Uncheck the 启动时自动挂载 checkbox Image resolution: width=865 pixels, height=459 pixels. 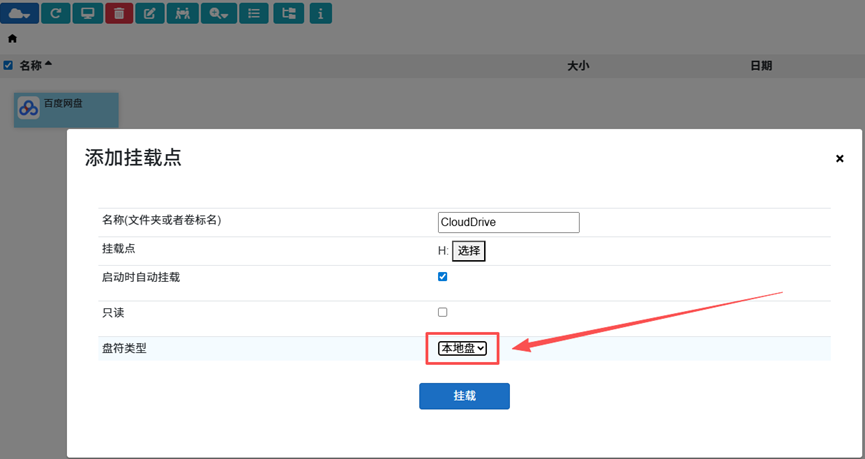coord(442,277)
